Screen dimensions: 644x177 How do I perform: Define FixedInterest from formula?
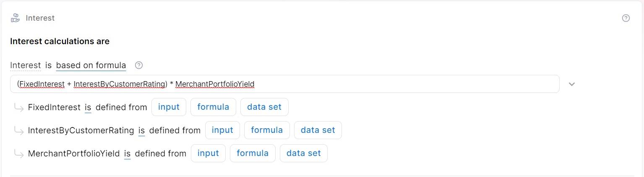[x=213, y=107]
